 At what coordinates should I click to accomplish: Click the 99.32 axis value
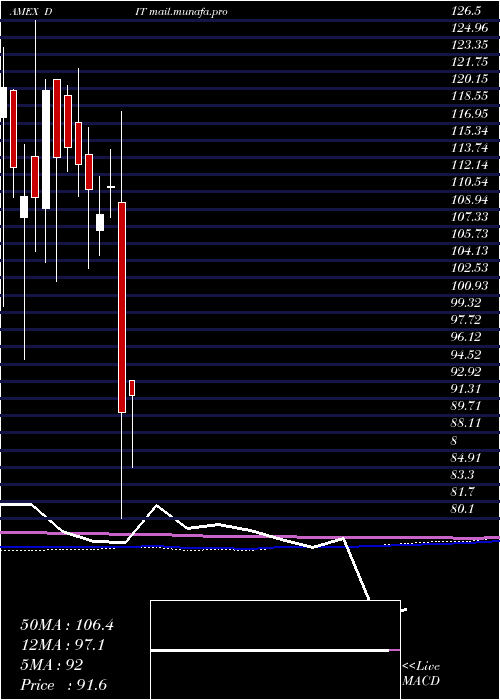click(466, 303)
